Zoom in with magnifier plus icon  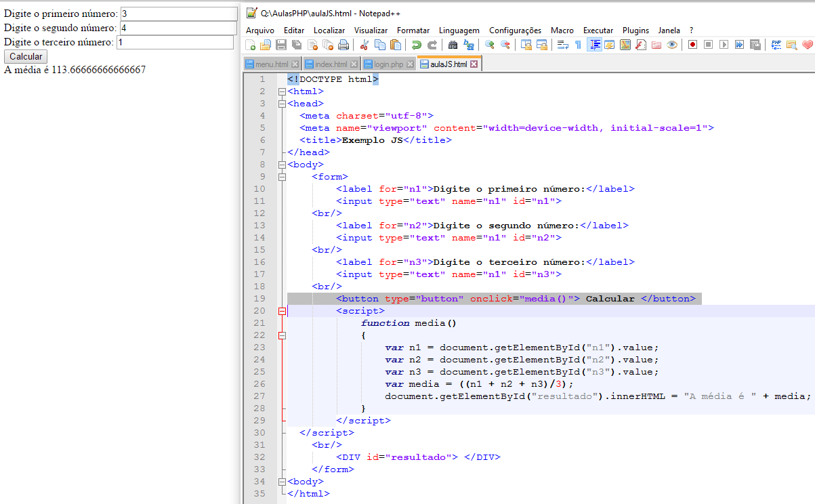pyautogui.click(x=489, y=45)
